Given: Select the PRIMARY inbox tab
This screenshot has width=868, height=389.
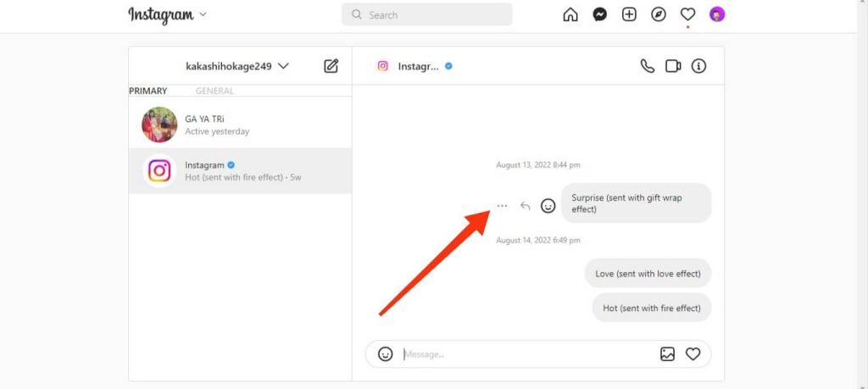Looking at the screenshot, I should 148,91.
